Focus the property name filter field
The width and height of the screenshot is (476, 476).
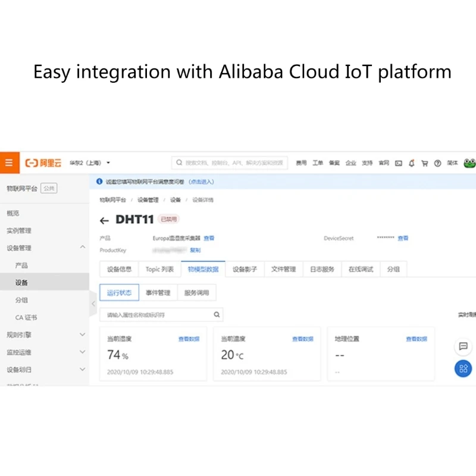161,315
